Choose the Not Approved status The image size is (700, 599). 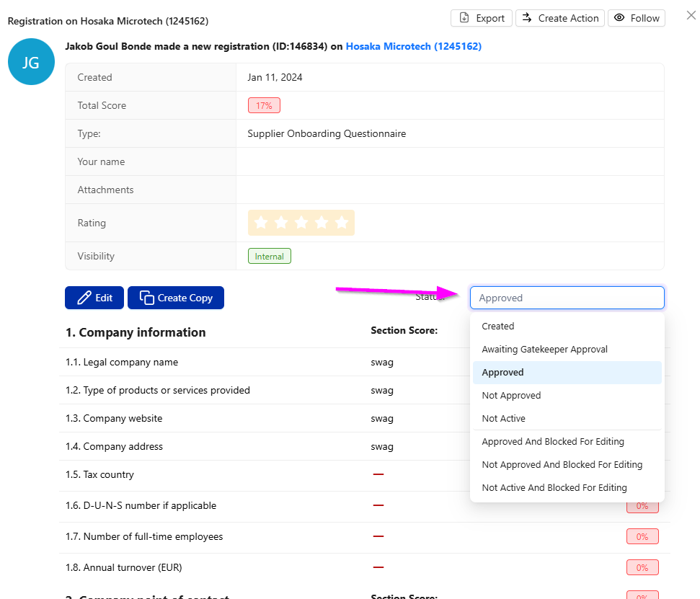pyautogui.click(x=567, y=396)
